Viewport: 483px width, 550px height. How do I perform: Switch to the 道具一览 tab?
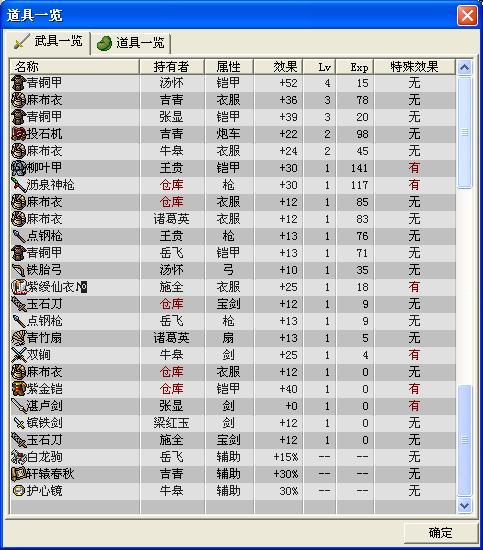130,43
